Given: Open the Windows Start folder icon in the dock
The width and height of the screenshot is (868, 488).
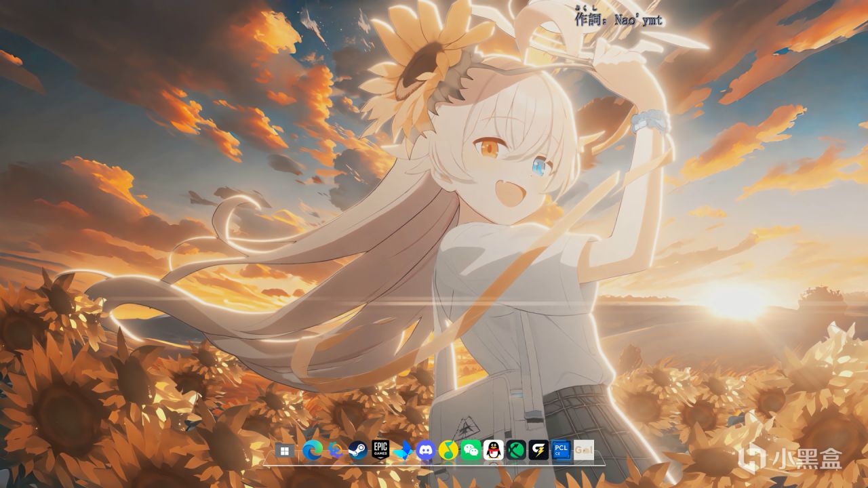Looking at the screenshot, I should [x=285, y=451].
